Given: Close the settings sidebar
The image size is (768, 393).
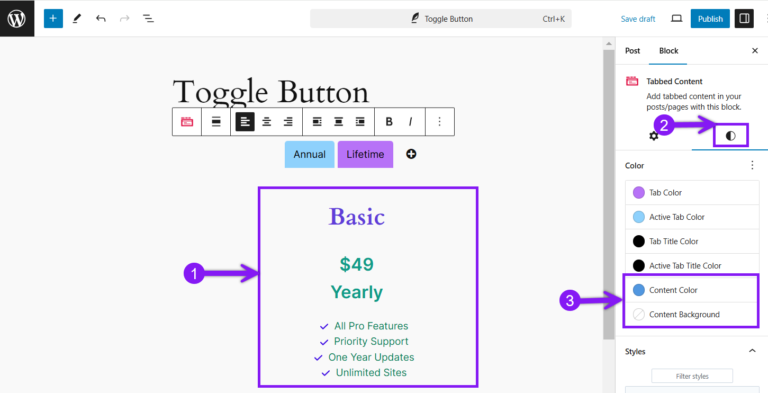Looking at the screenshot, I should [x=755, y=50].
